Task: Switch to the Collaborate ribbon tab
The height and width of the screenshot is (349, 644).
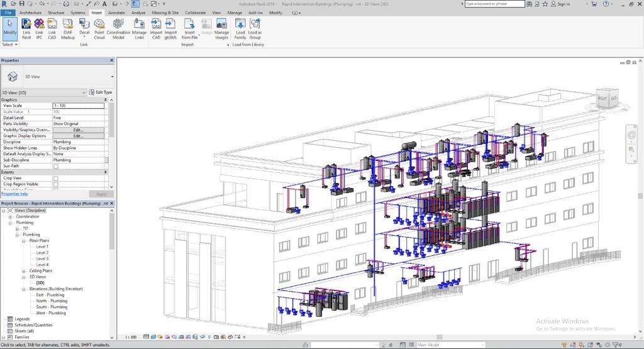Action: (195, 13)
